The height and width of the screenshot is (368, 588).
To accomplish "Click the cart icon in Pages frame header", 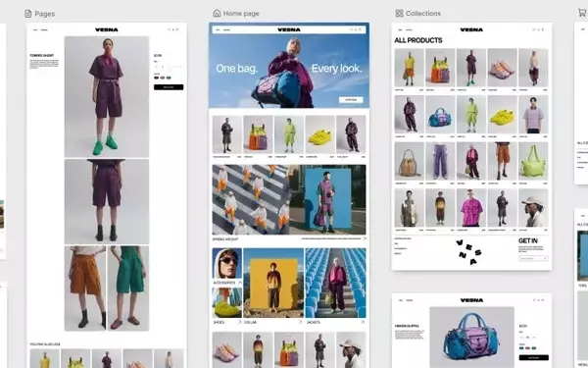I will coord(177,29).
